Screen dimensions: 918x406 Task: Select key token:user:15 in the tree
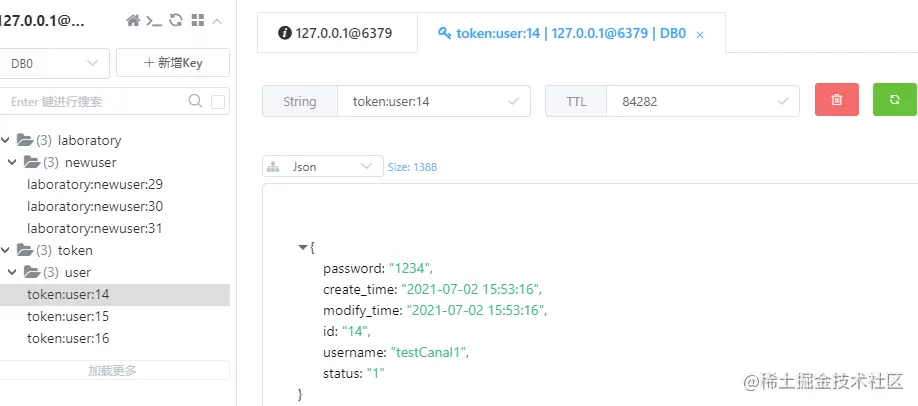click(x=68, y=316)
